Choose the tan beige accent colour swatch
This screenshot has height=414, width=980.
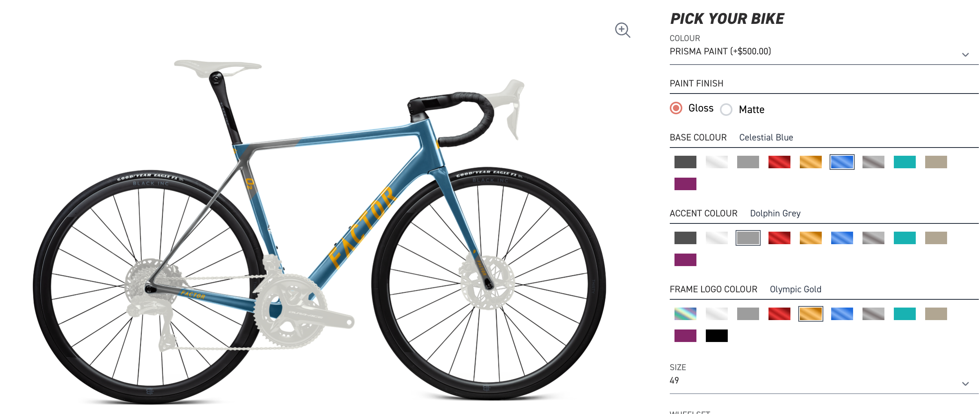pyautogui.click(x=936, y=238)
